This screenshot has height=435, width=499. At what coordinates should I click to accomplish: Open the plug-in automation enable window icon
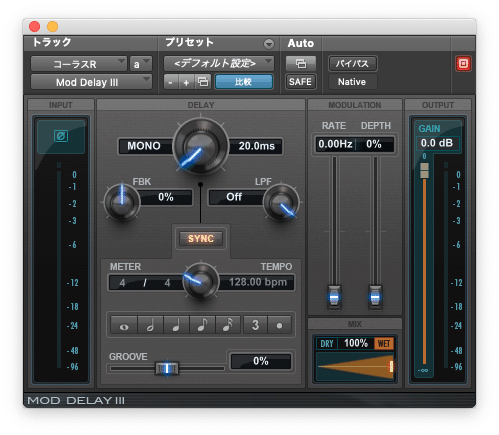point(301,63)
